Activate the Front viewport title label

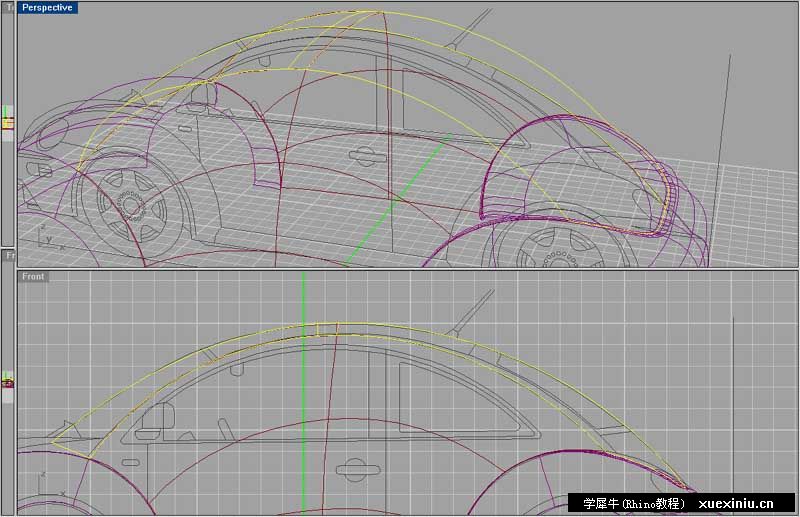click(33, 277)
